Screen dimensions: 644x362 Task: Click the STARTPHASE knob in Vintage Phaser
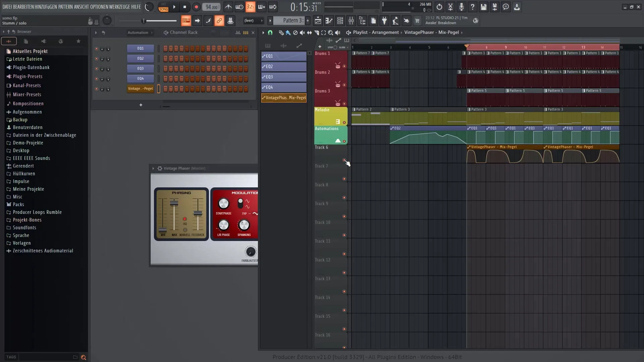point(223,203)
